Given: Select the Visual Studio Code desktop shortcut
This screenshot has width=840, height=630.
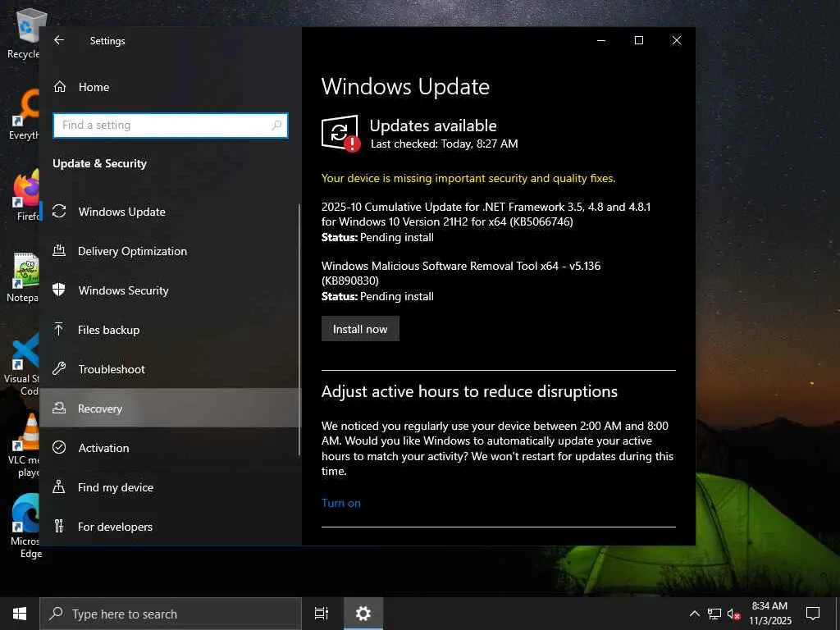Looking at the screenshot, I should (x=21, y=364).
